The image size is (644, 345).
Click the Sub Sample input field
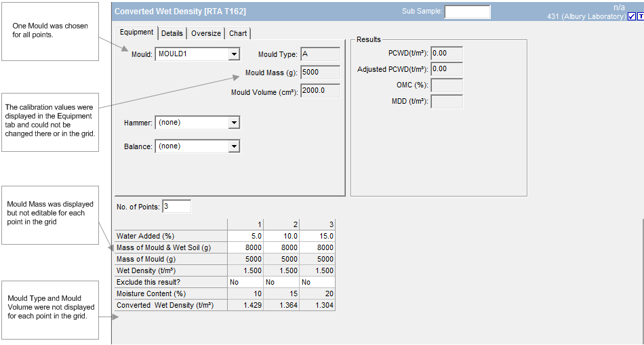(x=467, y=12)
